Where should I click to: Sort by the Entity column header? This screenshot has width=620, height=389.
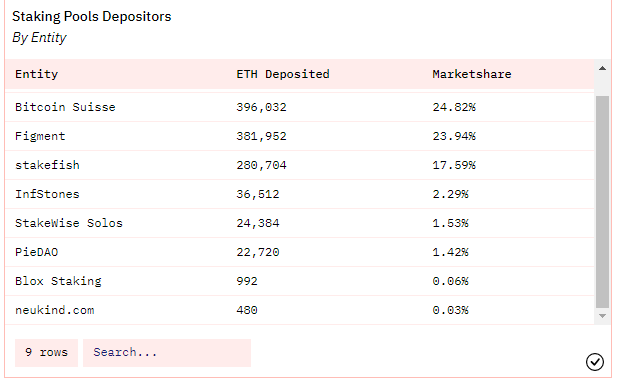point(36,74)
